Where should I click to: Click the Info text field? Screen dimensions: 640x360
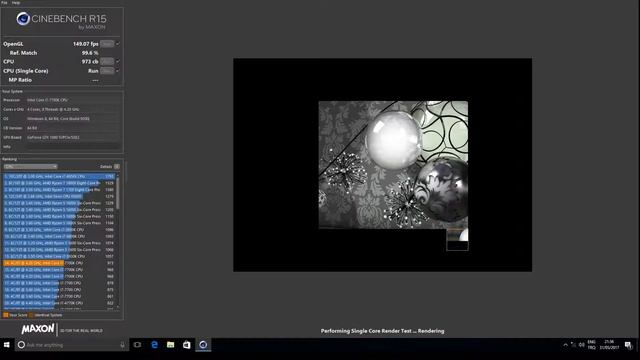[73, 147]
